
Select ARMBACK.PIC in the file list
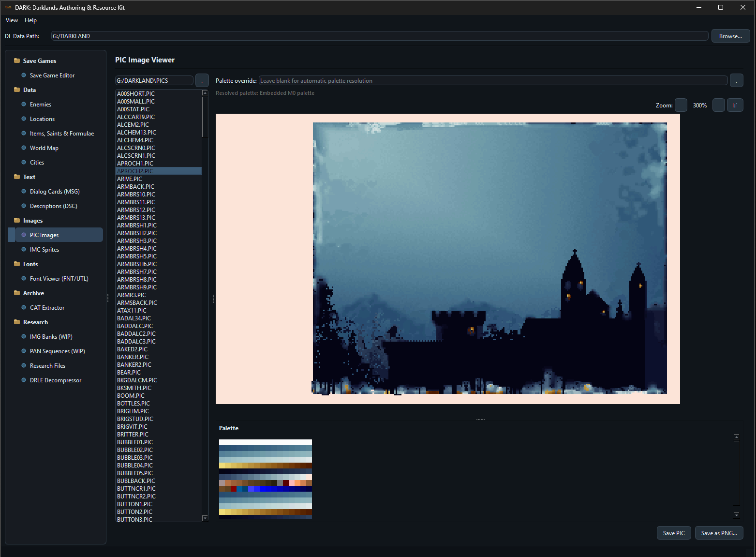(x=159, y=187)
